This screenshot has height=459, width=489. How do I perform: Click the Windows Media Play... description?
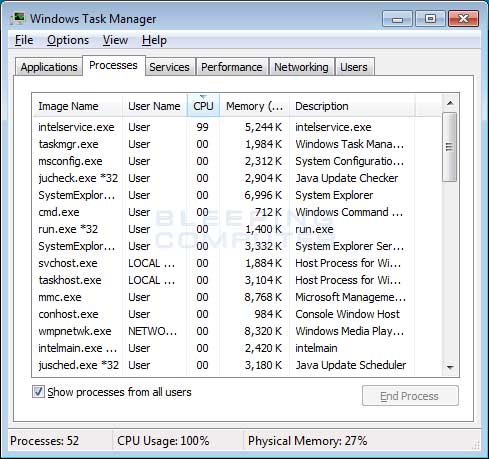coord(349,331)
